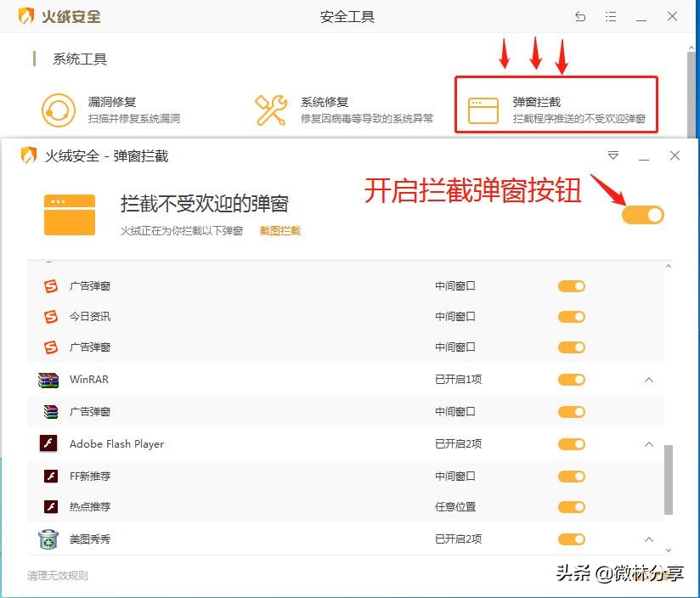
Task: Click the 安全工具 window scrollbar
Action: point(692,93)
